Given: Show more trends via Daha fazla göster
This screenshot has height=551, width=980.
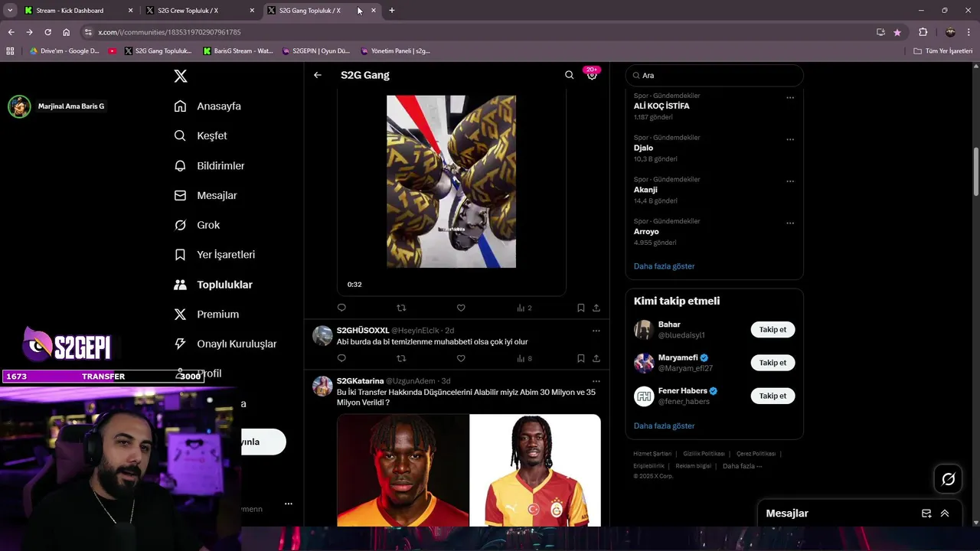Looking at the screenshot, I should 665,266.
